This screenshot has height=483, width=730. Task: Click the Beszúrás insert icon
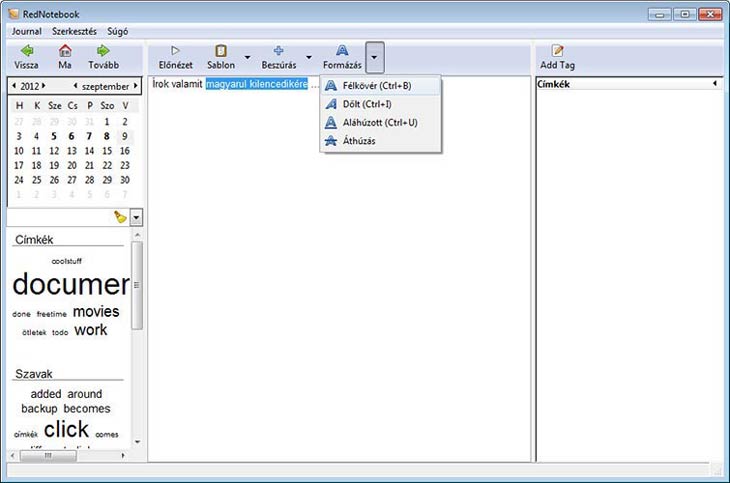click(x=278, y=51)
